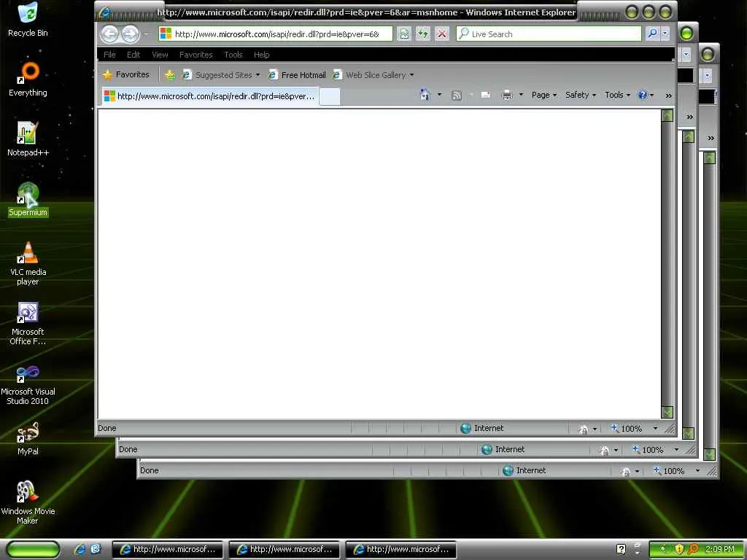
Task: Click Add to Favorites Bar icon
Action: coord(169,75)
